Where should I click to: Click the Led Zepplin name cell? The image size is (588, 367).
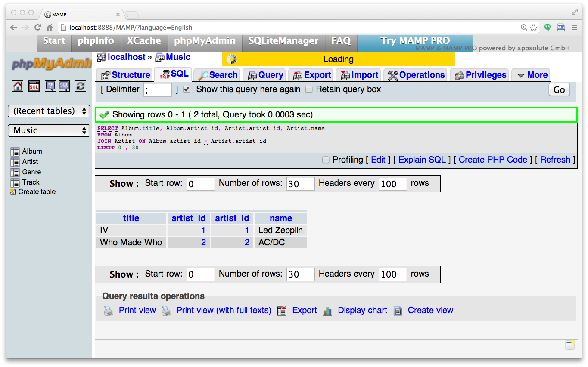281,231
